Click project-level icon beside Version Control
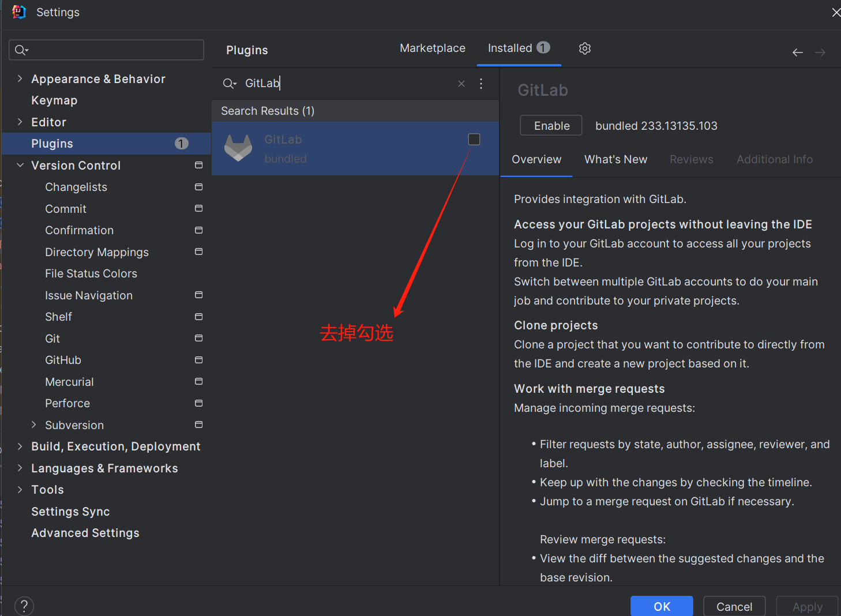 click(199, 165)
